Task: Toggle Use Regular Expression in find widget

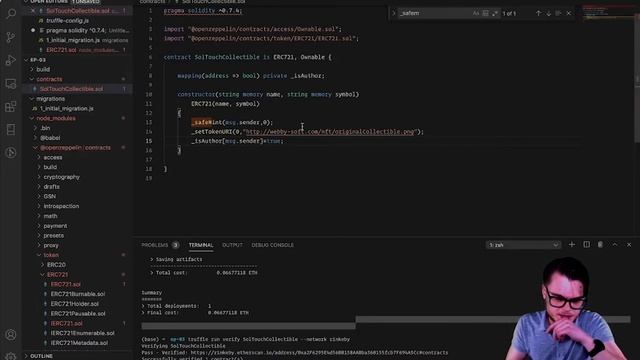Action: click(x=495, y=13)
